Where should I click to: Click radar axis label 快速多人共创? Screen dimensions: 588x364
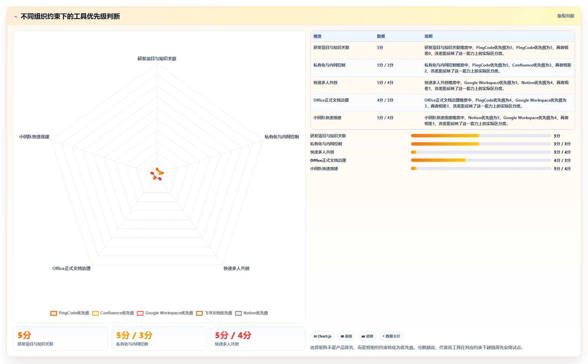pos(236,268)
